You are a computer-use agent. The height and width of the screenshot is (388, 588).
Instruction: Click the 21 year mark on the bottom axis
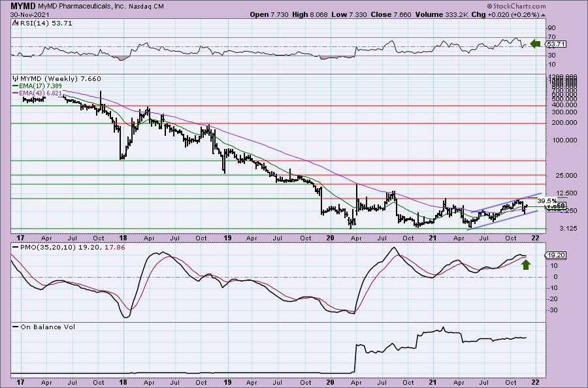433,382
